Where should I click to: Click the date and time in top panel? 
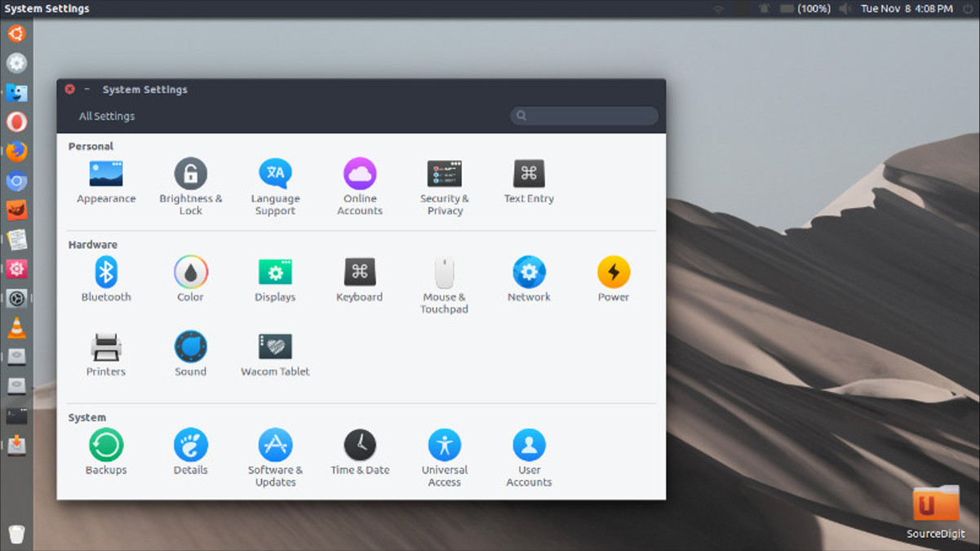[907, 9]
